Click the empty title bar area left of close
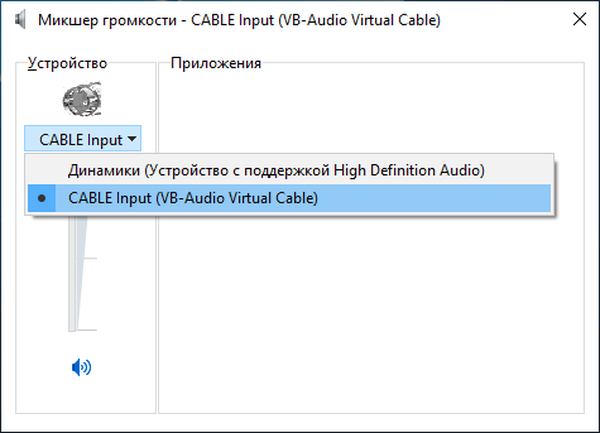 [500, 20]
